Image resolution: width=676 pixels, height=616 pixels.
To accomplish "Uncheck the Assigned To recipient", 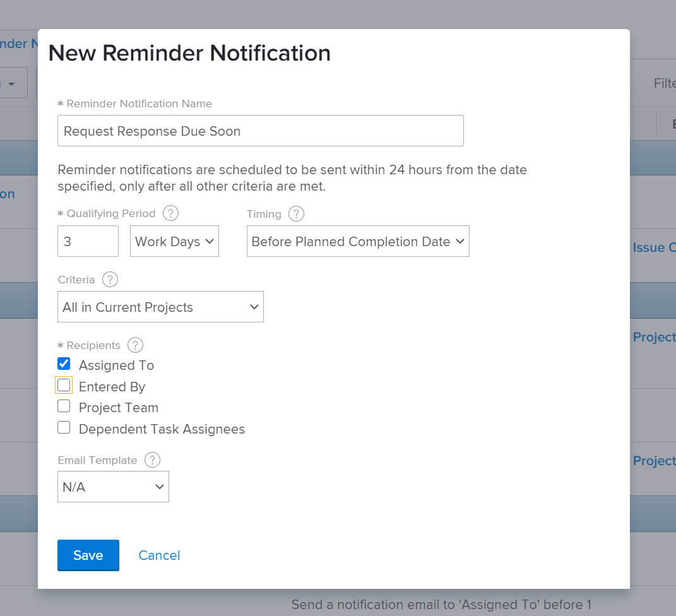I will click(64, 364).
